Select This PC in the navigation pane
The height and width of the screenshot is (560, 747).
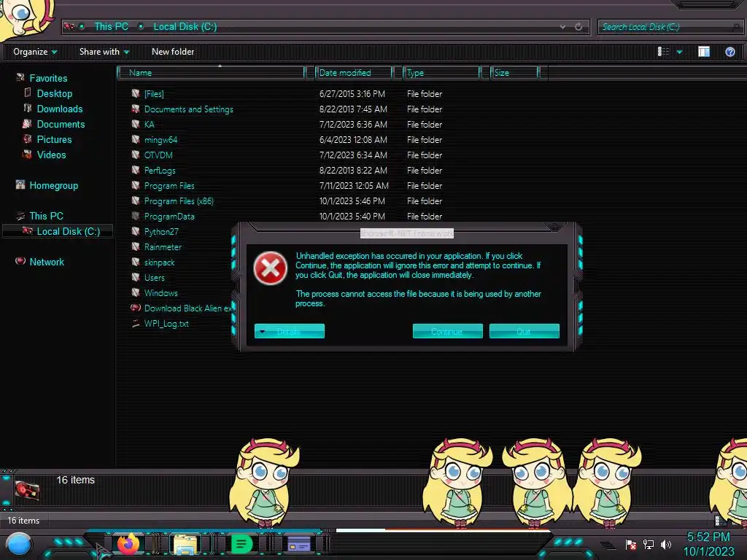point(46,216)
